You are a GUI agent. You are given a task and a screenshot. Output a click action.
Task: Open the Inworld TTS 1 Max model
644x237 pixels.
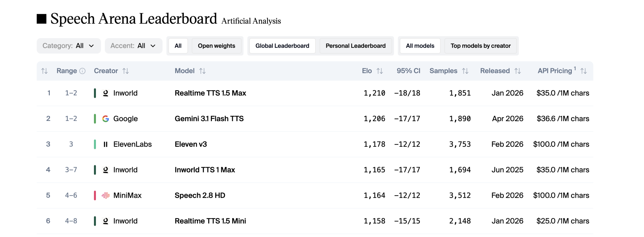205,170
